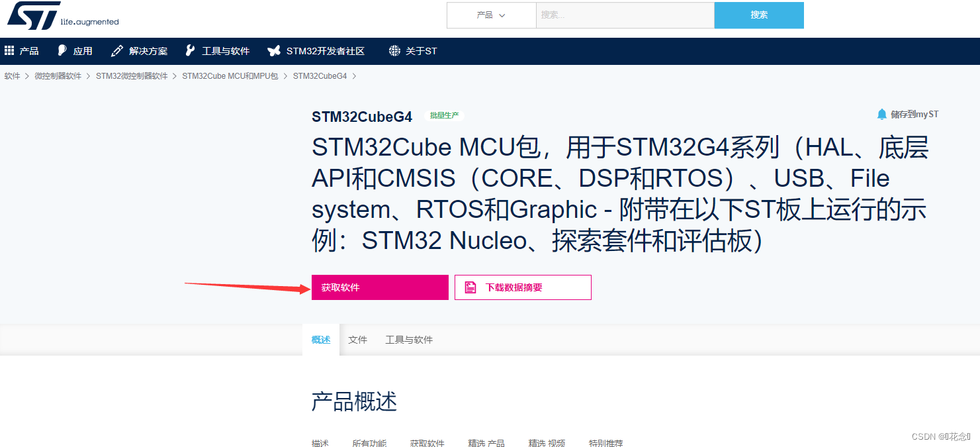This screenshot has width=980, height=447.
Task: Click the grid icon beside 产品 in the navigation bar
Action: 9,50
